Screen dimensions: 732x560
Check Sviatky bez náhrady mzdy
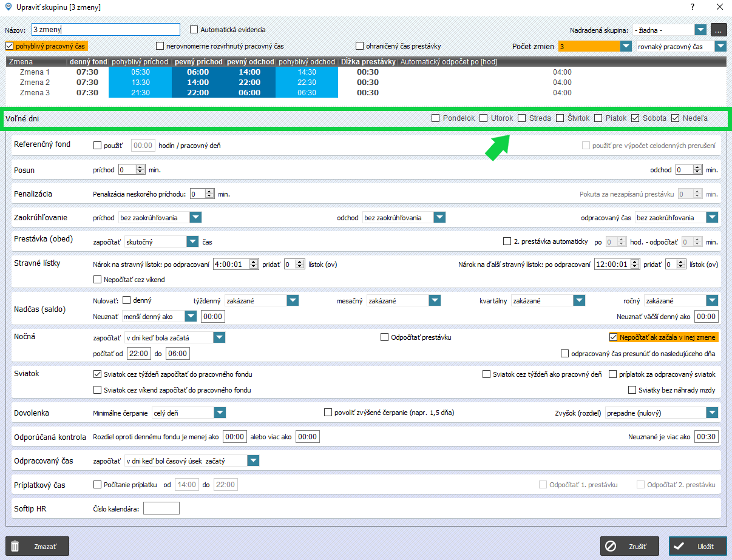point(632,390)
